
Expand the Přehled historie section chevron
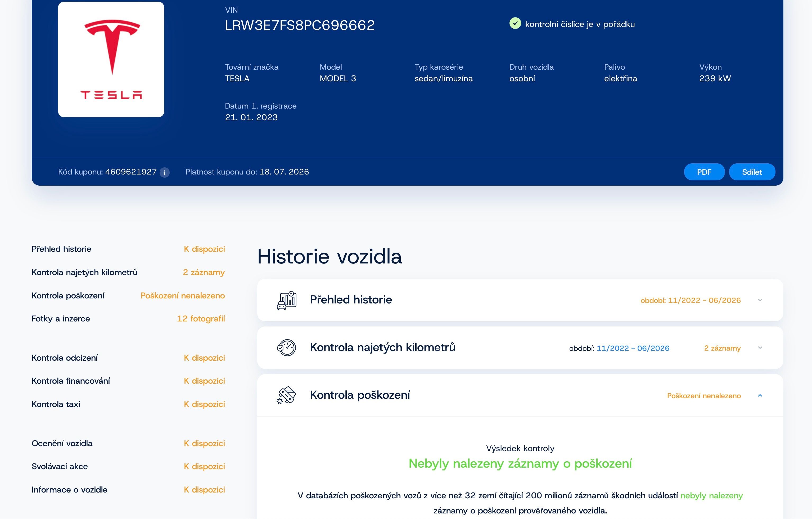(x=760, y=300)
